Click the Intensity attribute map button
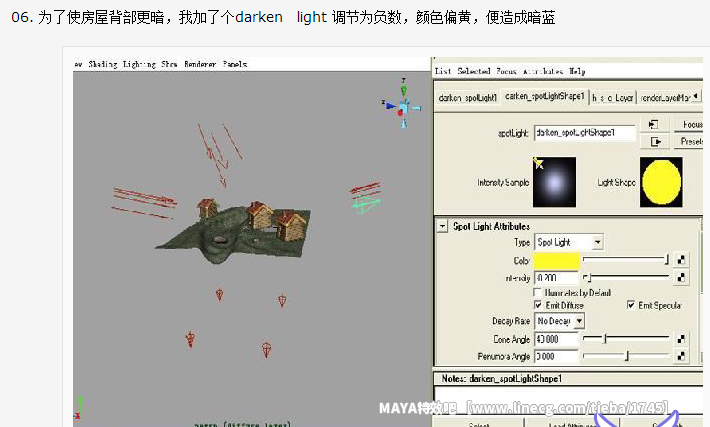The width and height of the screenshot is (710, 427). coord(681,278)
